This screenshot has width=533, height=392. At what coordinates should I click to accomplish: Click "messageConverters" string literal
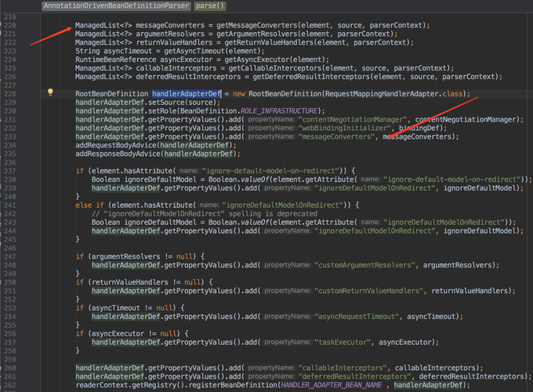coord(336,136)
